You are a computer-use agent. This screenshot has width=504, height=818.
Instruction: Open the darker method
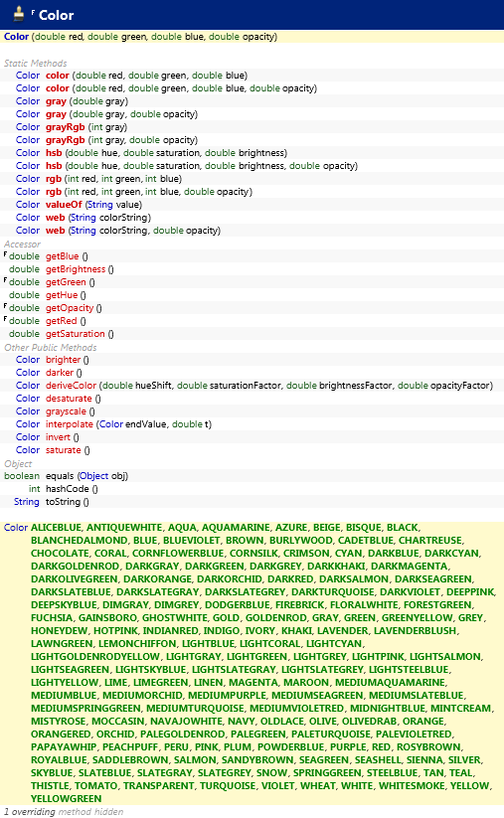coord(60,373)
